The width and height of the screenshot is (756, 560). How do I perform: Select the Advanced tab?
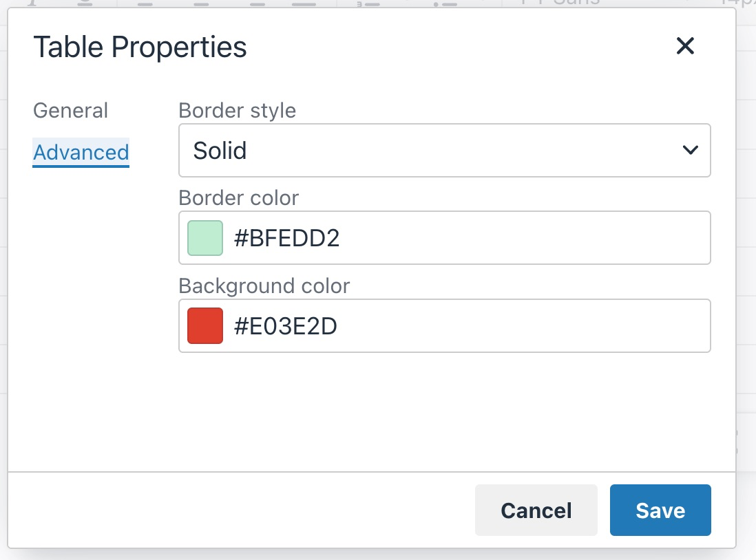[x=81, y=152]
